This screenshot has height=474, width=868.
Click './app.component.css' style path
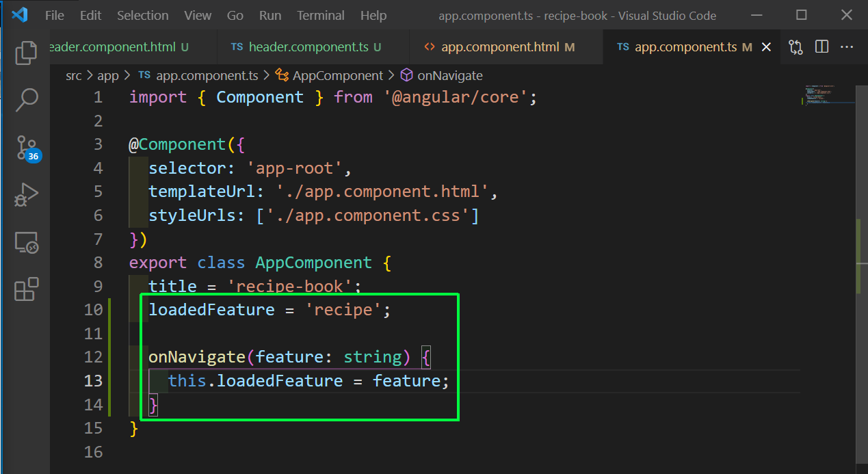pos(367,215)
